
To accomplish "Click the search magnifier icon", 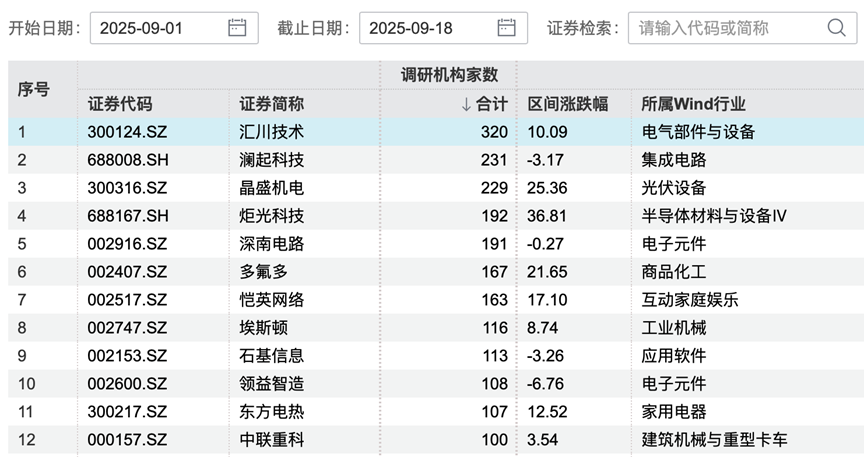I will 834,28.
